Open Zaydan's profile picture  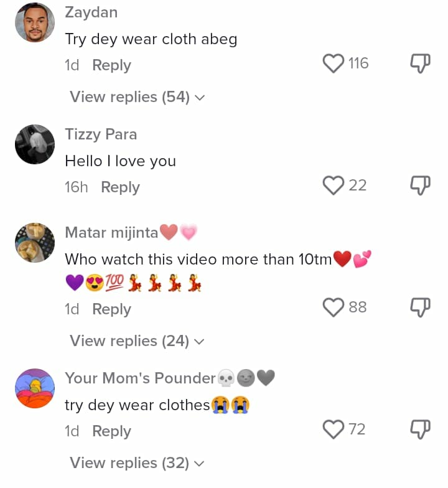35,22
